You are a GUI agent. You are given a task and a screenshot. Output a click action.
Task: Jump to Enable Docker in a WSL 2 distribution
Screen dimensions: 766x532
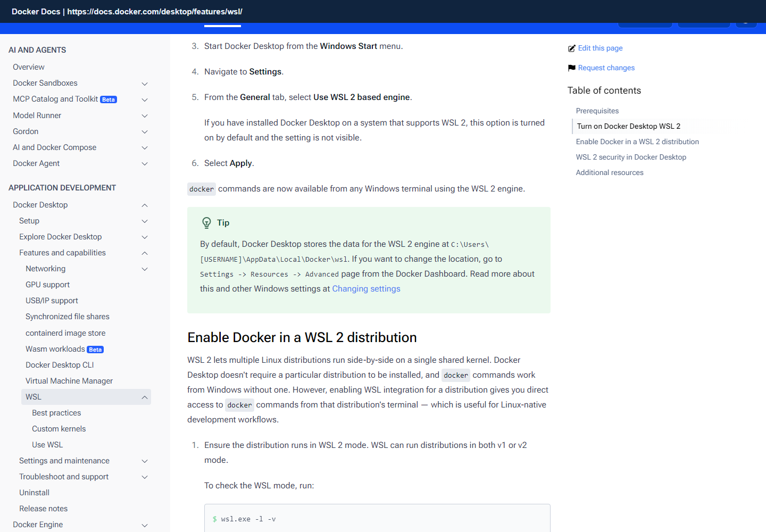click(x=637, y=142)
